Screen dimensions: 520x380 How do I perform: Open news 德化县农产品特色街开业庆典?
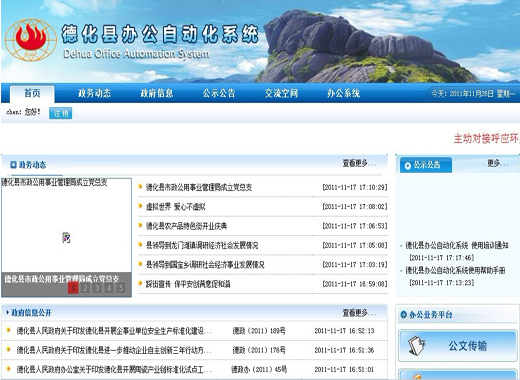(x=186, y=226)
